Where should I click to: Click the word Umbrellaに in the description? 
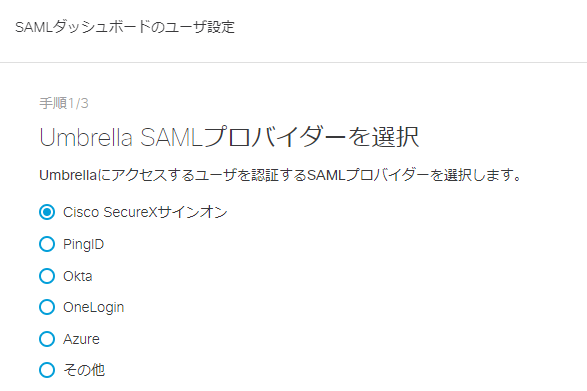click(x=75, y=175)
